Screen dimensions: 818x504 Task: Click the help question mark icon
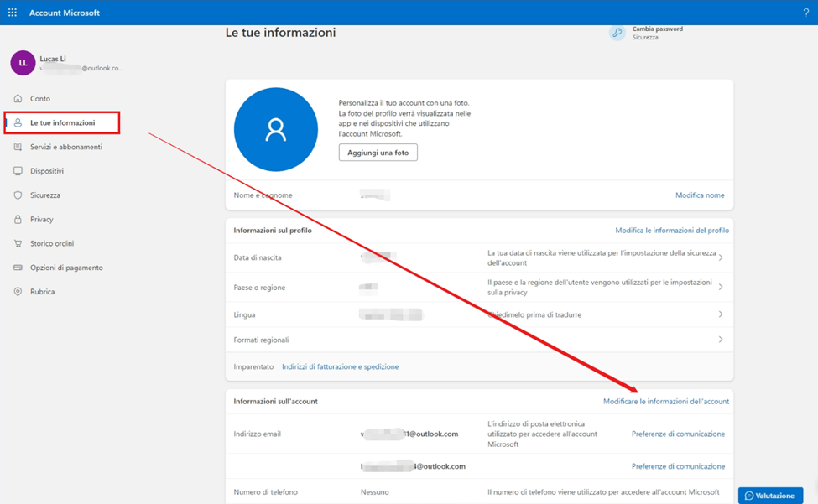(806, 13)
